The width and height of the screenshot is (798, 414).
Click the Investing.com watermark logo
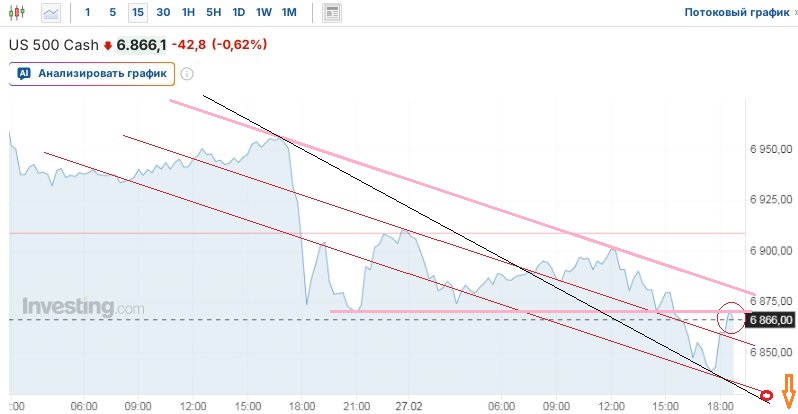coord(83,307)
